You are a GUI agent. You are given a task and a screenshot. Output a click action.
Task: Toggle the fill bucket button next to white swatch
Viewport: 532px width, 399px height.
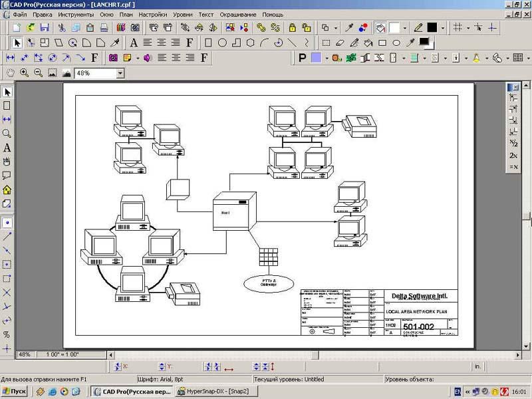point(380,28)
